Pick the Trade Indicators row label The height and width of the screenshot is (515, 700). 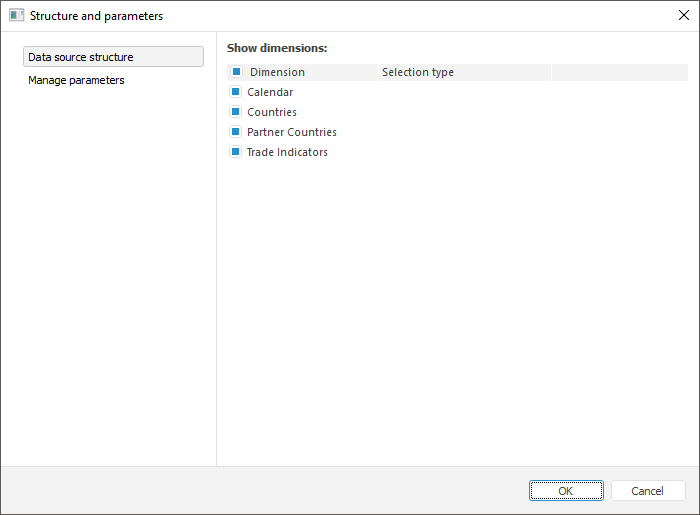coord(287,152)
